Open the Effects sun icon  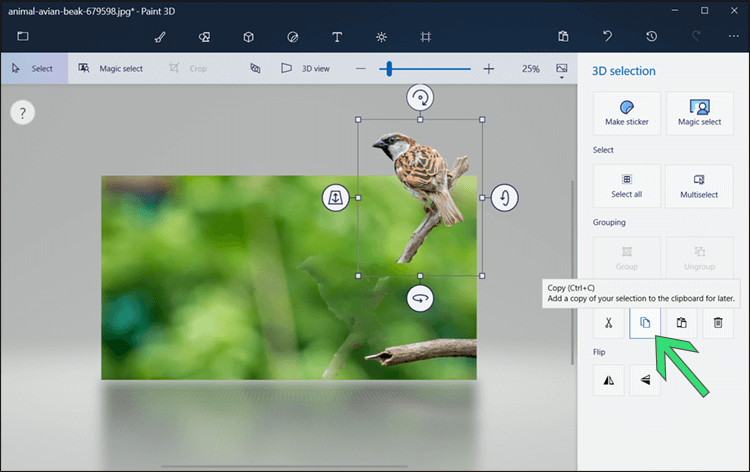pyautogui.click(x=381, y=37)
